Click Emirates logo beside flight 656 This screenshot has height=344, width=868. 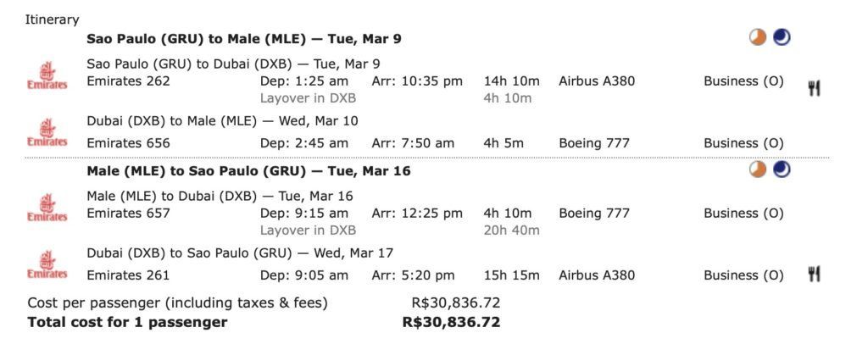(x=47, y=132)
